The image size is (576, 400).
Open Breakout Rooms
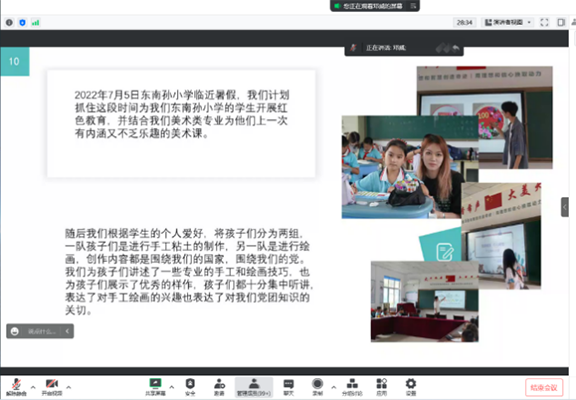pos(352,386)
